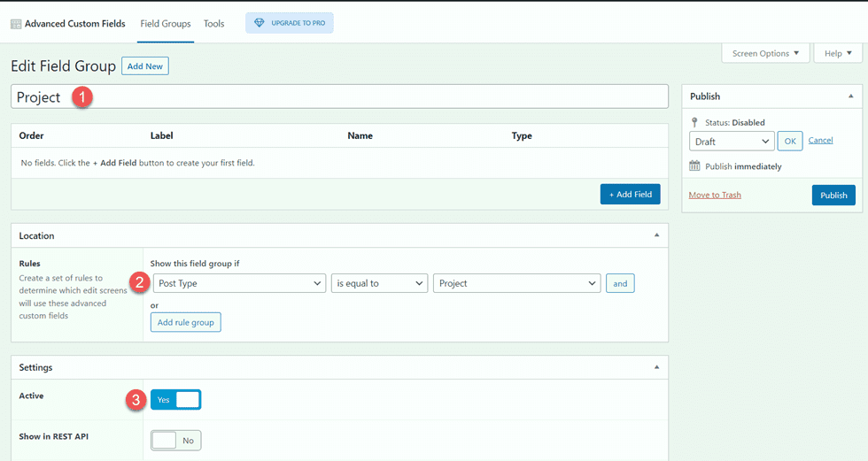Click the + Add Field button
The image size is (868, 461).
point(630,195)
